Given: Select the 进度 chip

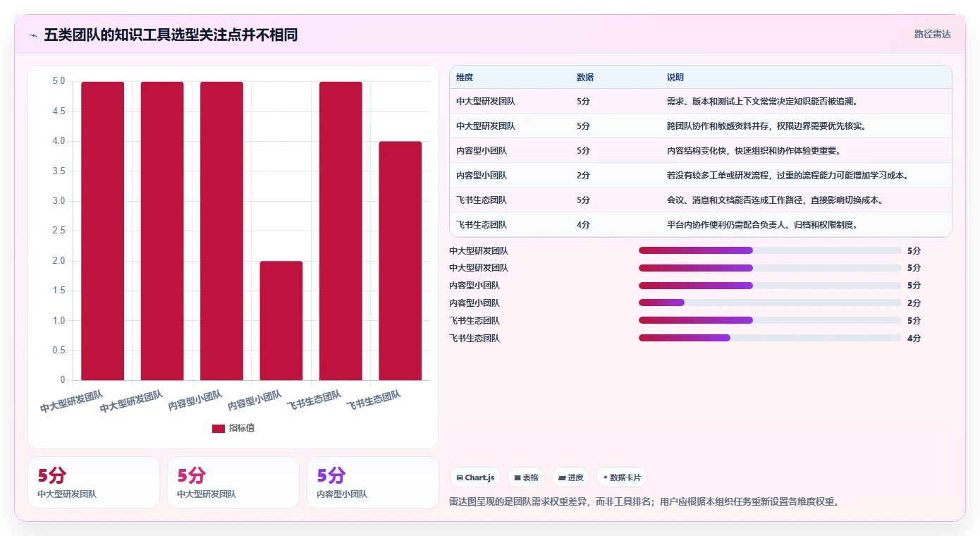Looking at the screenshot, I should coord(570,477).
